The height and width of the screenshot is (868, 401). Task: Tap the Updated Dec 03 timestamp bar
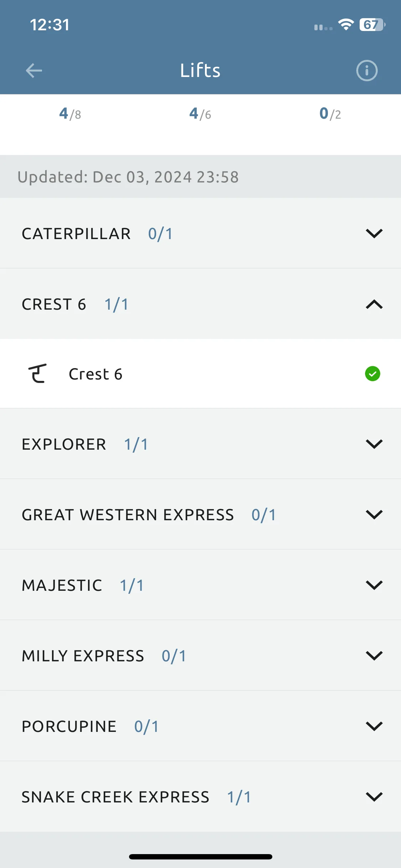click(x=200, y=177)
